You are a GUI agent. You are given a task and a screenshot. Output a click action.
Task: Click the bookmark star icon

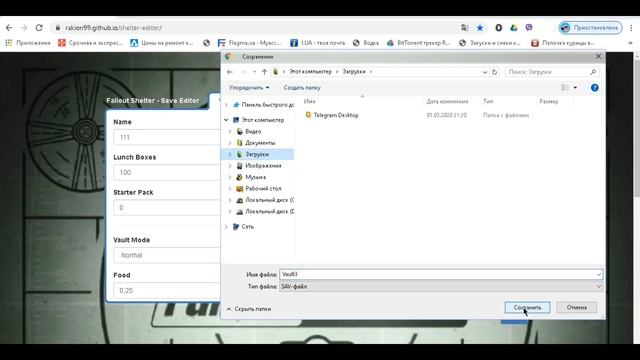pos(480,28)
